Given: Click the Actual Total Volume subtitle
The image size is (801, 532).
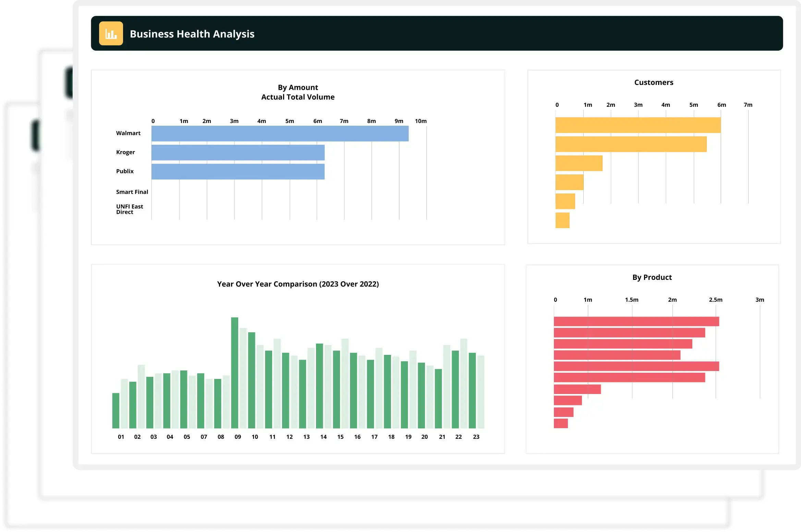Looking at the screenshot, I should (298, 97).
